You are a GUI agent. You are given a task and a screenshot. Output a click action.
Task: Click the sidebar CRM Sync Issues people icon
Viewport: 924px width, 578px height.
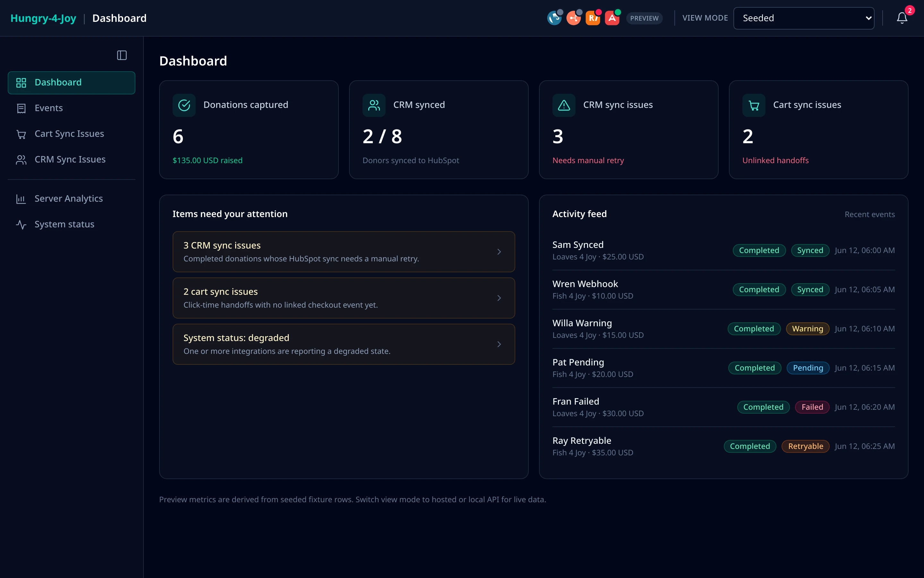(x=21, y=160)
